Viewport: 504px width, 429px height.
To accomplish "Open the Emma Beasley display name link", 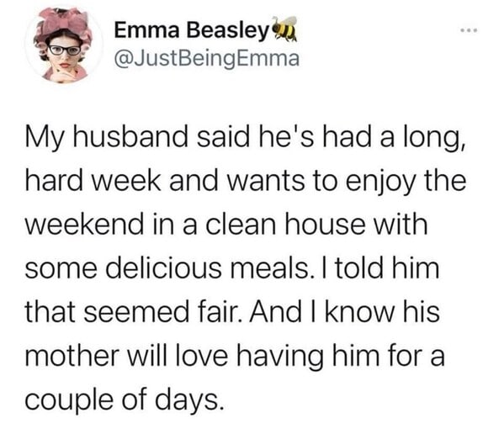I will (x=191, y=30).
